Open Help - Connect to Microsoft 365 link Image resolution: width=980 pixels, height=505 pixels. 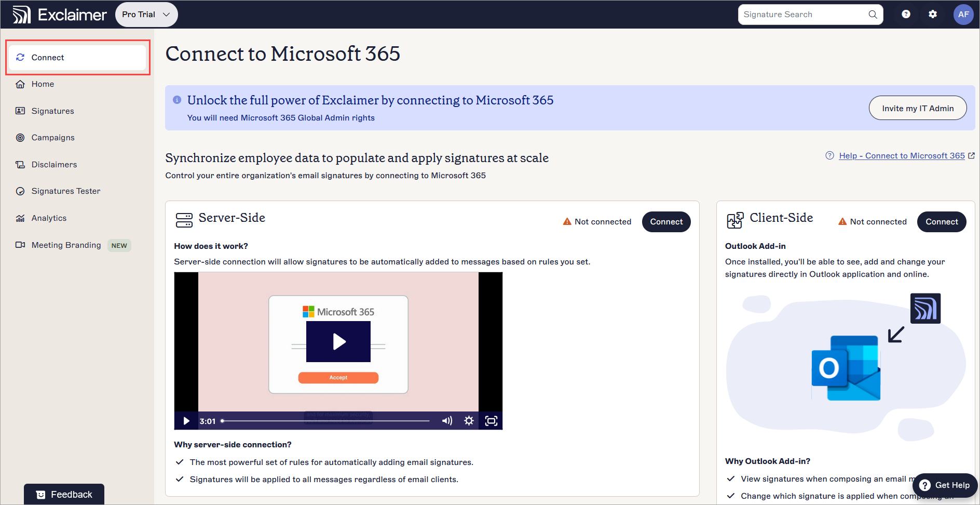pos(901,156)
